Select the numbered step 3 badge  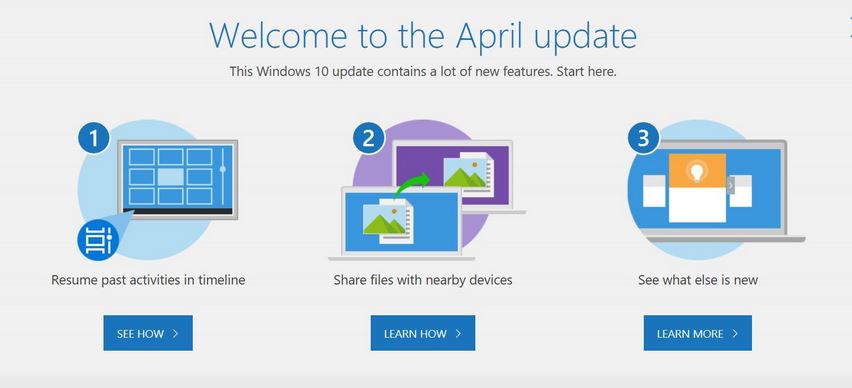643,139
